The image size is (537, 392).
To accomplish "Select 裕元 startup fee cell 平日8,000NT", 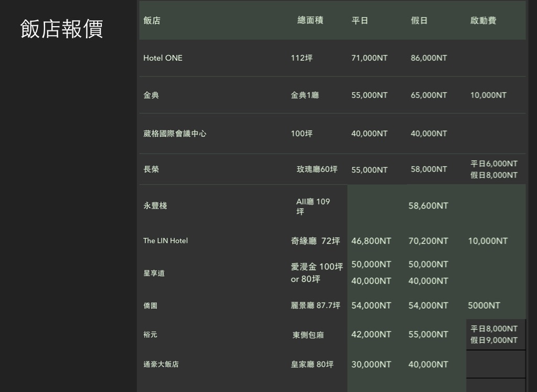I will pos(494,329).
